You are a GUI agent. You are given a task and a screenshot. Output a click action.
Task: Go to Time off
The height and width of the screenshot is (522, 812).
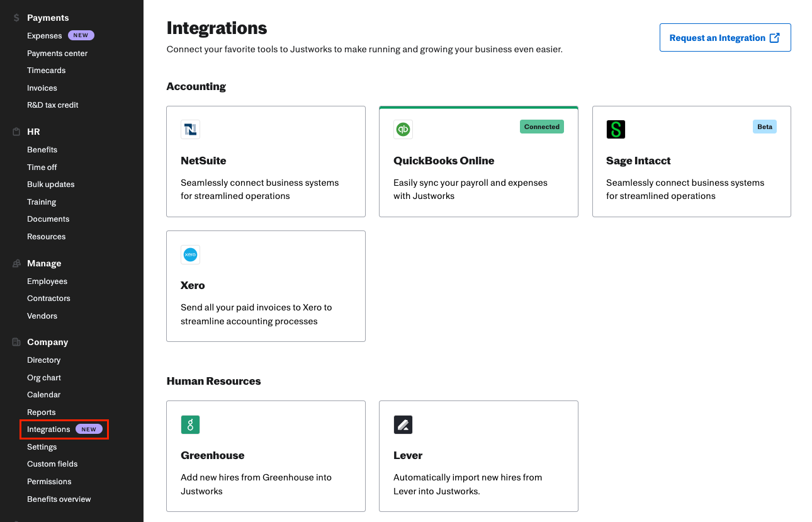tap(42, 167)
